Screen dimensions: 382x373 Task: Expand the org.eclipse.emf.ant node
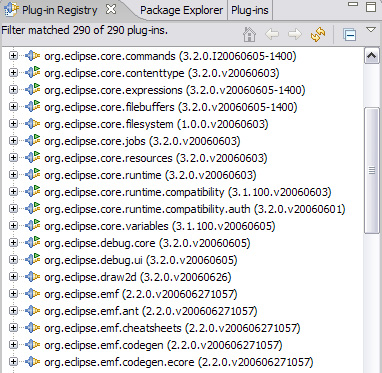point(13,311)
